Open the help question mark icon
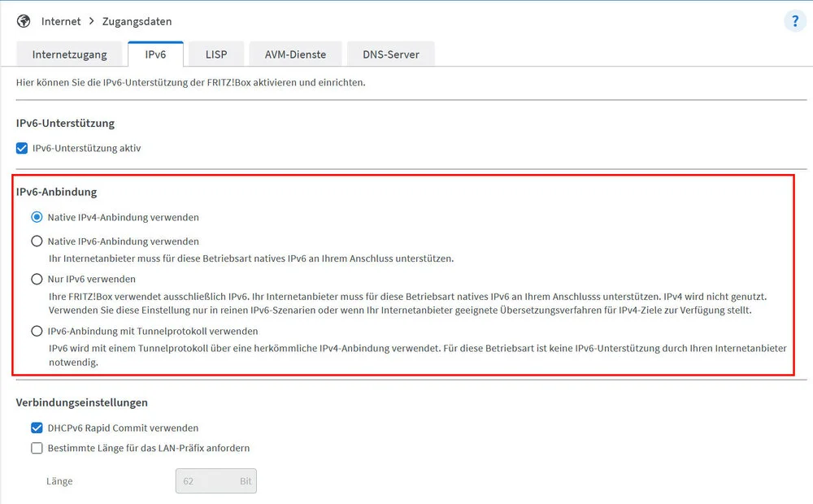This screenshot has height=504, width=813. pos(794,21)
